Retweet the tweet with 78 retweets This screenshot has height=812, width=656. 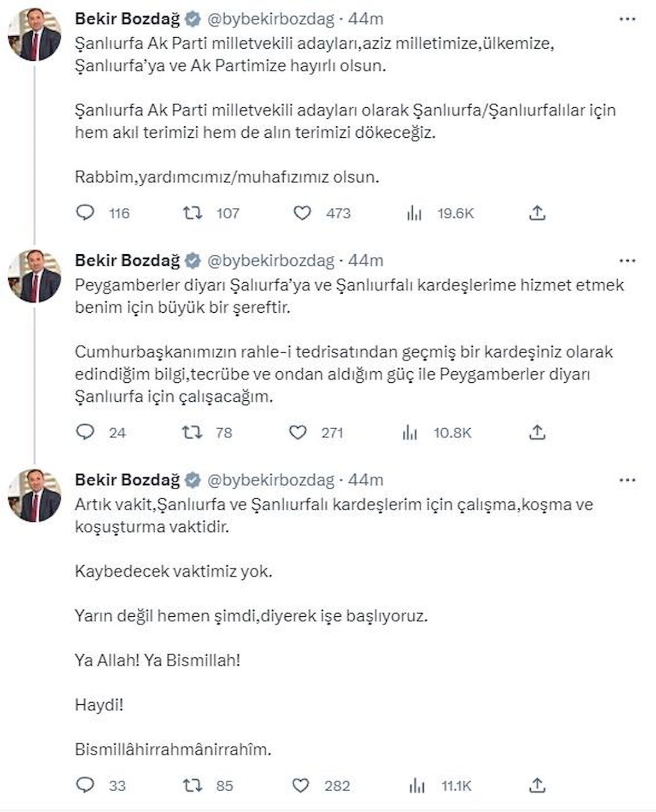[x=192, y=433]
